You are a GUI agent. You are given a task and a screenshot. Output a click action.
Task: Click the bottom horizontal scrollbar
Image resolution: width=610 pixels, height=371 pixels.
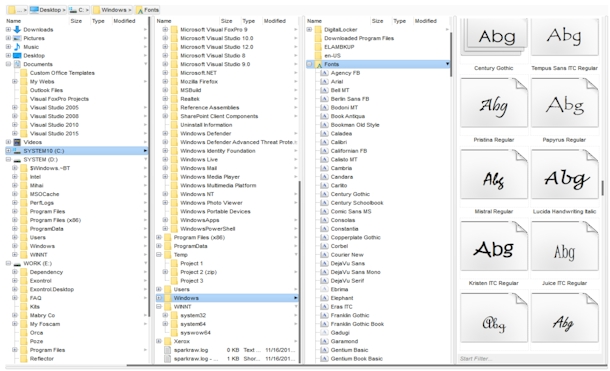coord(366,366)
